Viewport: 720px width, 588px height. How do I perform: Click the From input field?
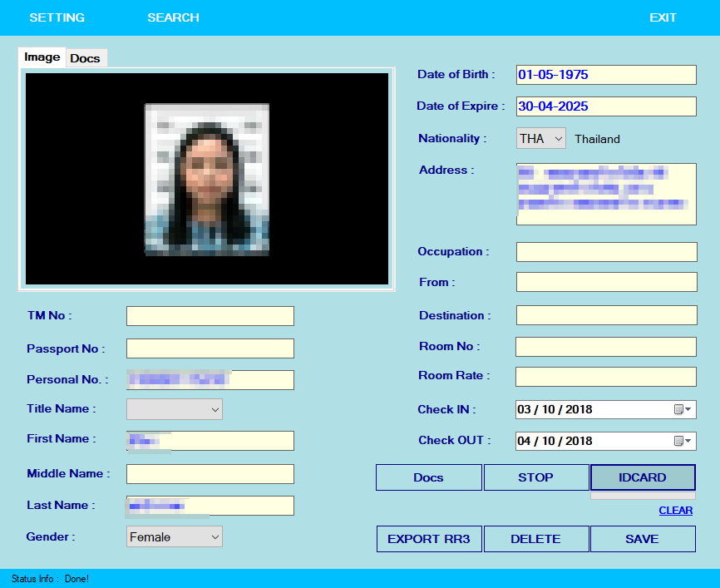pos(606,282)
